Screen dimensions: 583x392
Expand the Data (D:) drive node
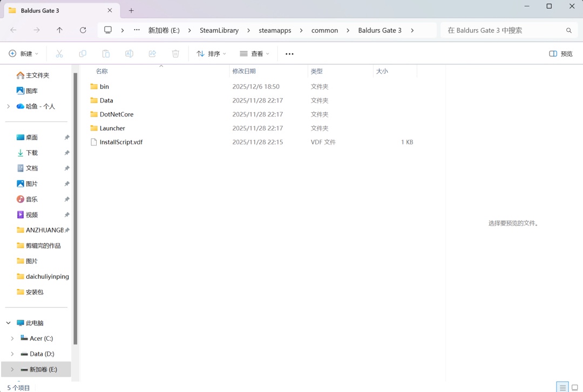[x=12, y=354]
